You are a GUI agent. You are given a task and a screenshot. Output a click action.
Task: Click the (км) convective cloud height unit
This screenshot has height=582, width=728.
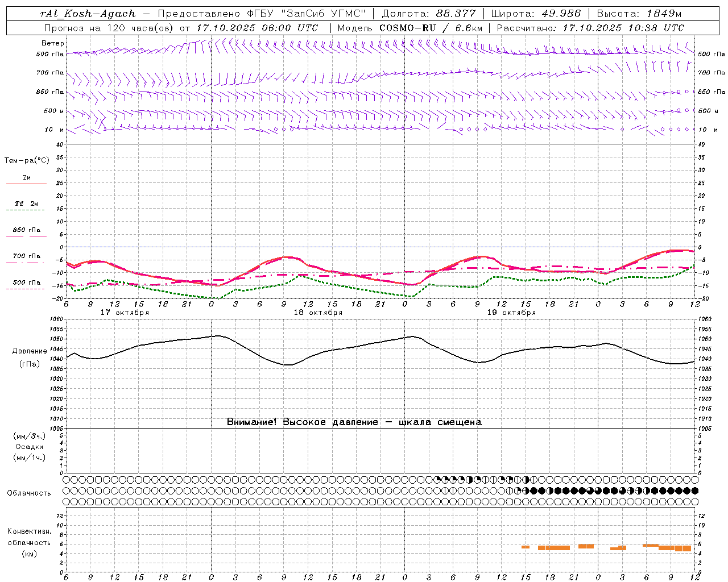tap(29, 554)
